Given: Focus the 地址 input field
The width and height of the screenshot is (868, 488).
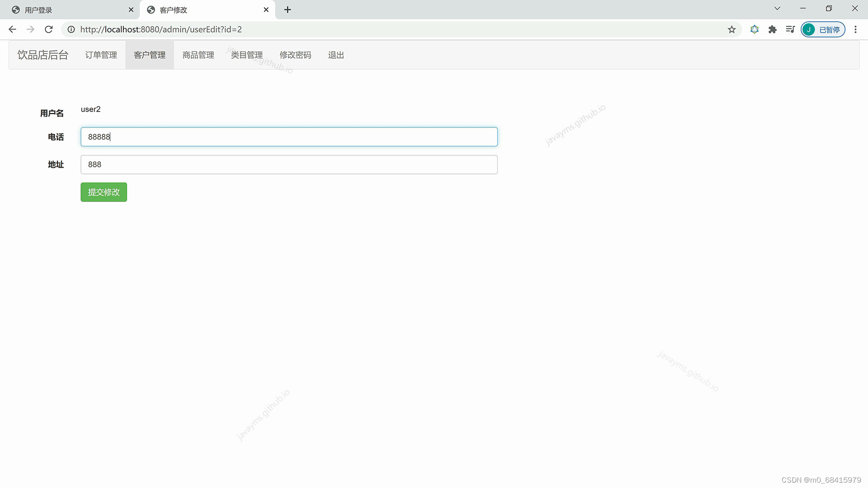Looking at the screenshot, I should pyautogui.click(x=289, y=164).
